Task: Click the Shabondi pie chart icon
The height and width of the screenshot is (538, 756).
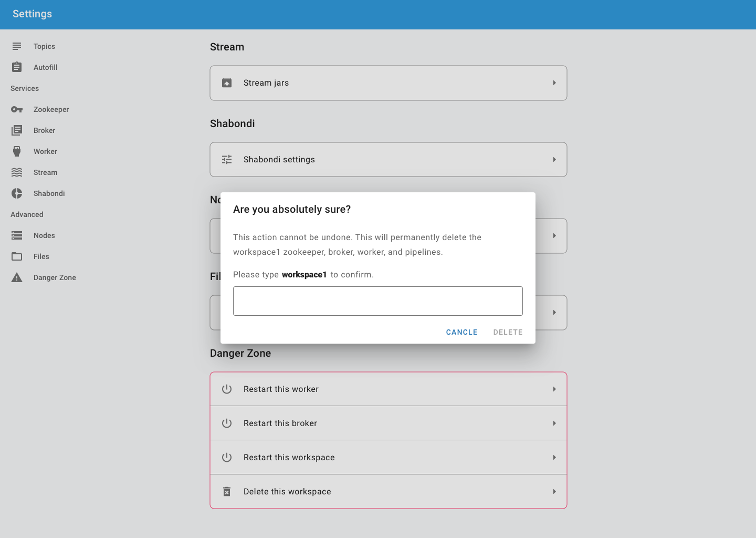Action: click(17, 193)
